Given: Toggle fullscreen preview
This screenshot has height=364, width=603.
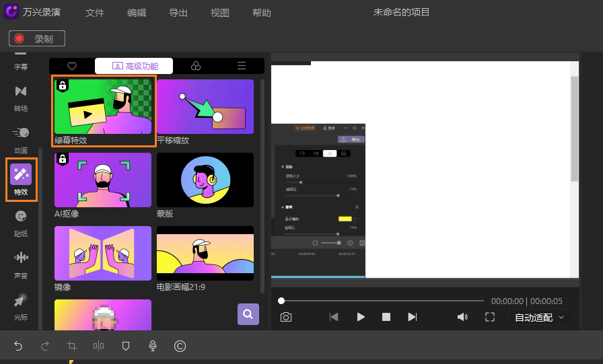Looking at the screenshot, I should (490, 317).
